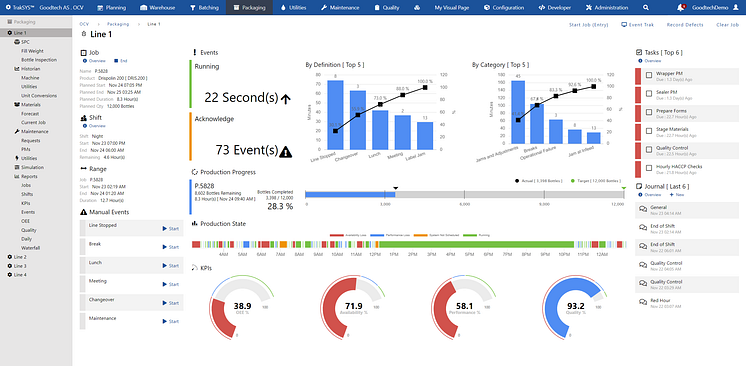Expand Line 2 in the sidebar tree

10,257
